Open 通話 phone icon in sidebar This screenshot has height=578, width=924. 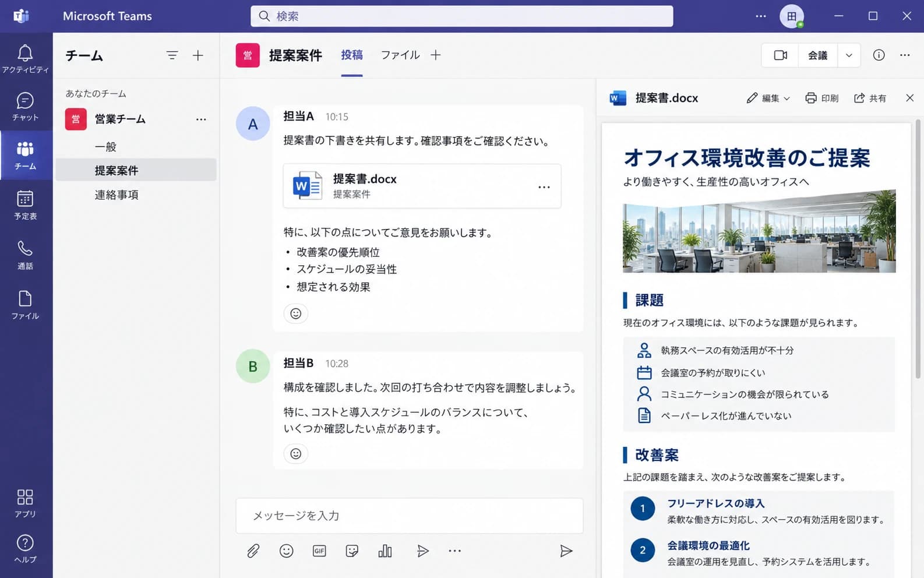click(25, 255)
